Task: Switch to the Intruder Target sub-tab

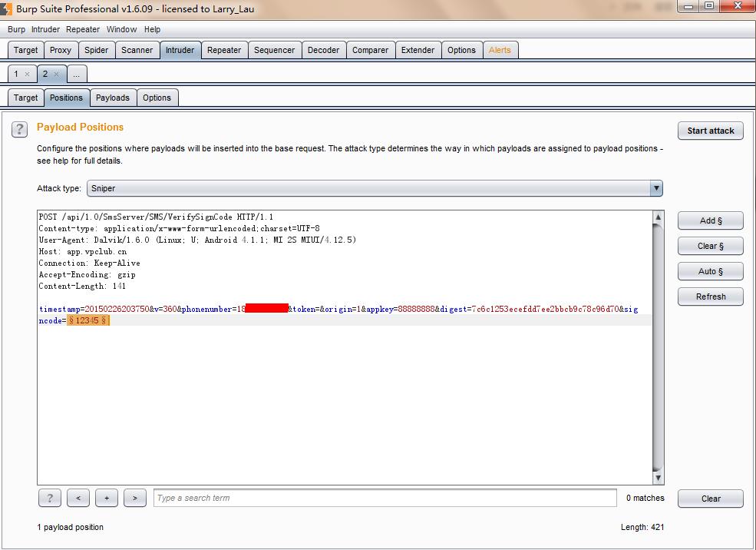Action: [25, 98]
